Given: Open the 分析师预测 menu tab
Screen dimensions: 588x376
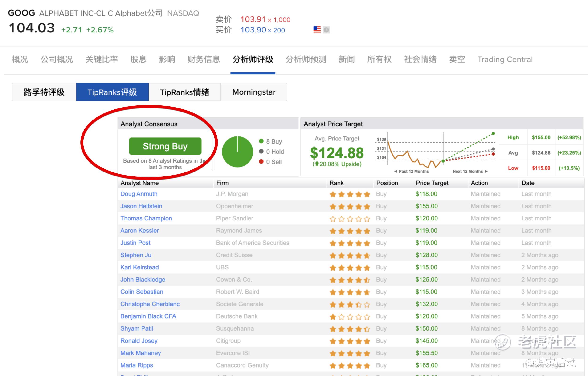Looking at the screenshot, I should pyautogui.click(x=306, y=59).
